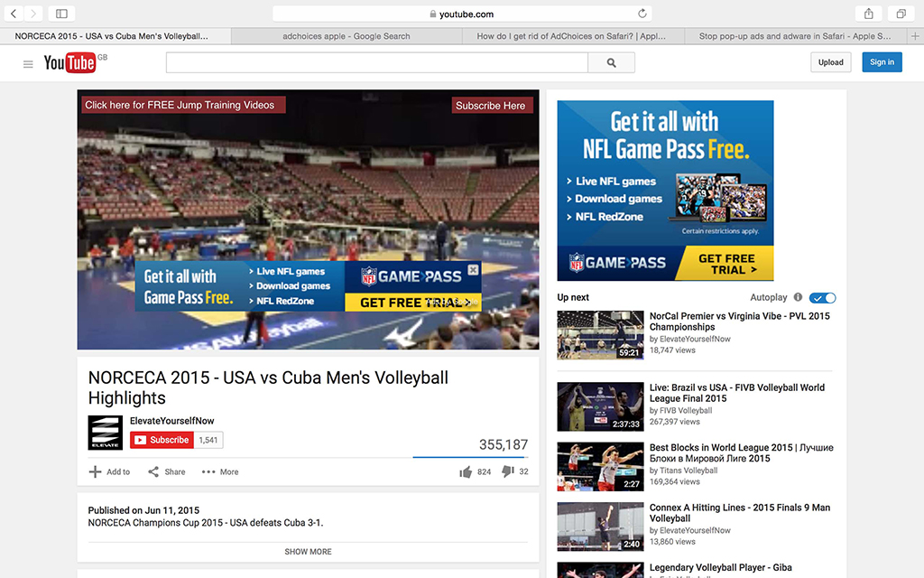Viewport: 924px width, 578px height.
Task: Open Legendary Volleyball Player - Giba title
Action: point(720,567)
